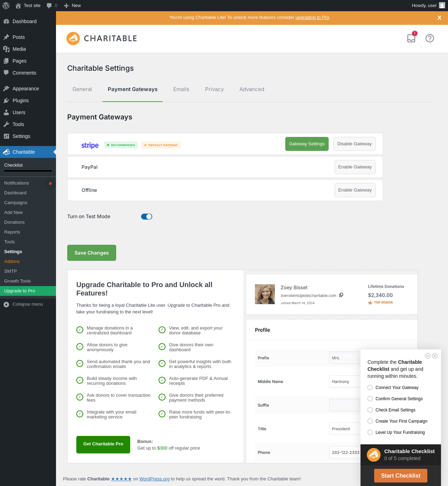448x486 pixels.
Task: Open the help question mark icon
Action: 430,38
